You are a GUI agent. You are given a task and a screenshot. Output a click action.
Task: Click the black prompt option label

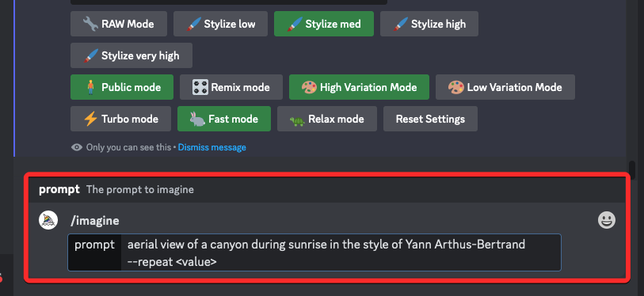tap(94, 252)
